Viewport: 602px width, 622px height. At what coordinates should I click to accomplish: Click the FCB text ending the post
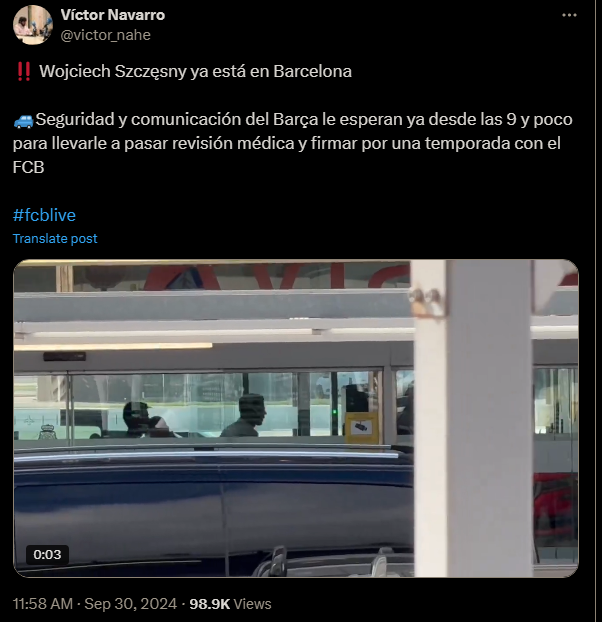coord(29,167)
